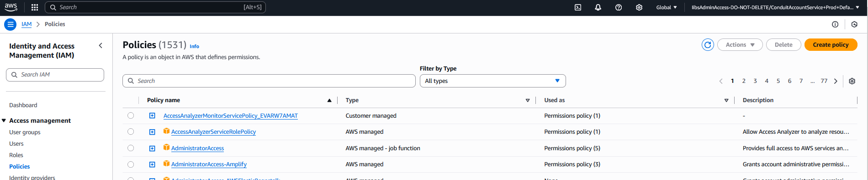Image resolution: width=868 pixels, height=180 pixels.
Task: Select the AdministratorAccess-Amplify radio button
Action: (131, 164)
